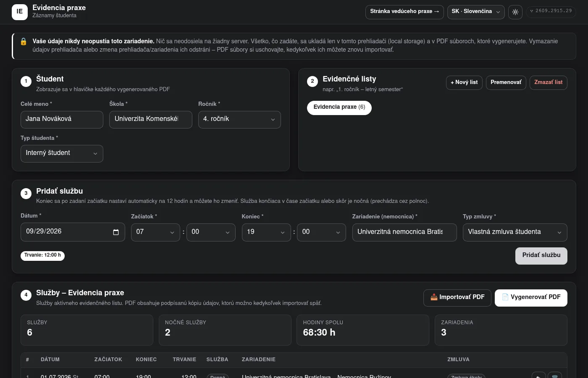Click the Hodiny spolu 68:30 h value
The height and width of the screenshot is (378, 588).
pos(319,333)
